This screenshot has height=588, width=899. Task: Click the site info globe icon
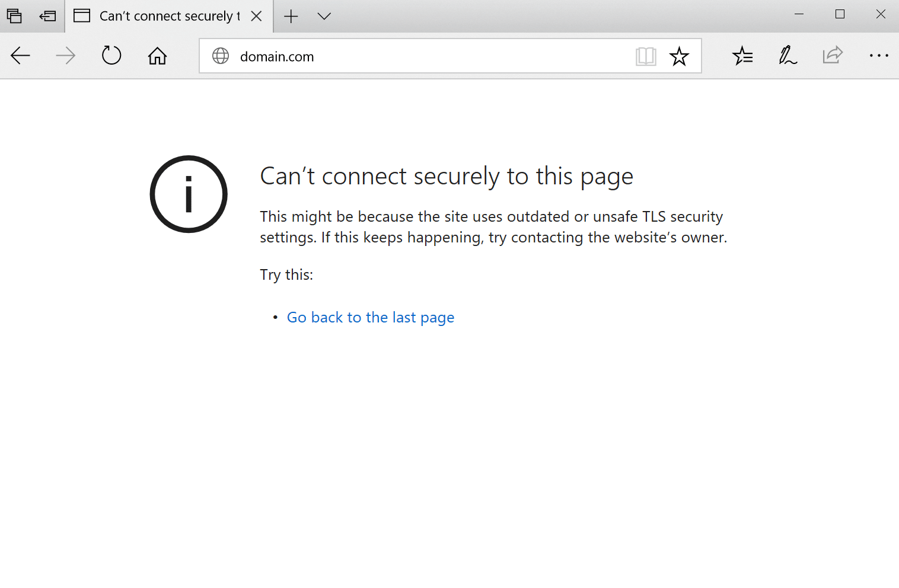tap(221, 56)
